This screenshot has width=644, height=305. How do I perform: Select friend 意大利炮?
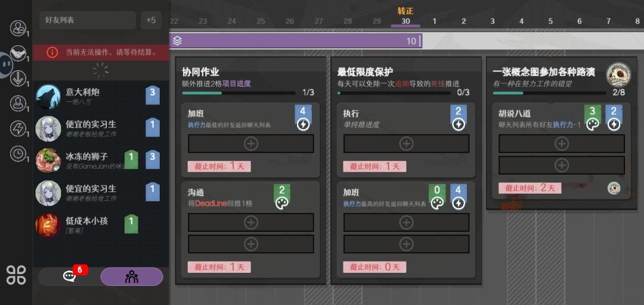pyautogui.click(x=101, y=97)
